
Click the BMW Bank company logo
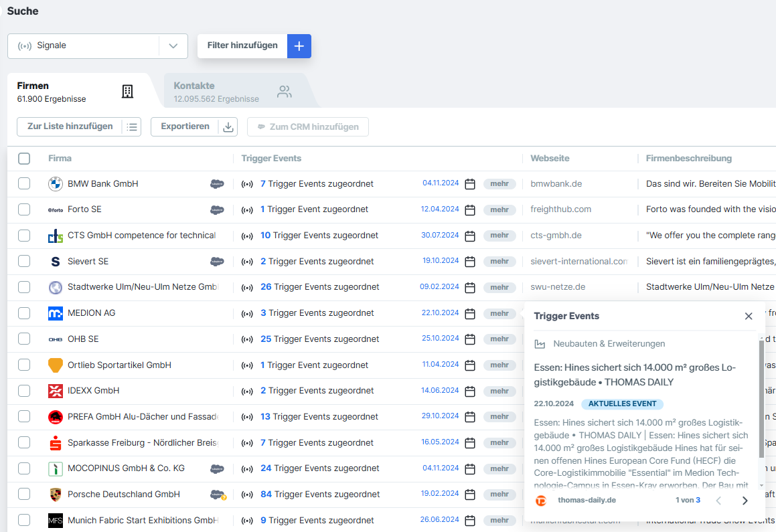coord(56,184)
